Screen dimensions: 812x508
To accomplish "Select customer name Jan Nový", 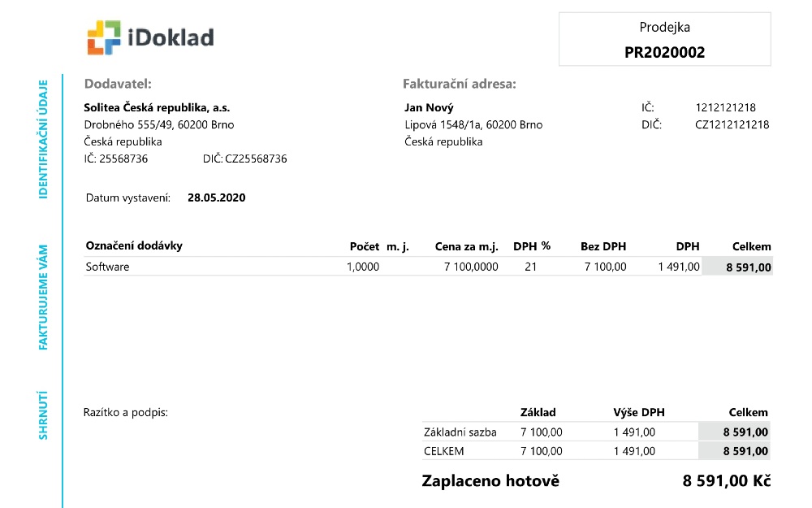I will pos(429,108).
